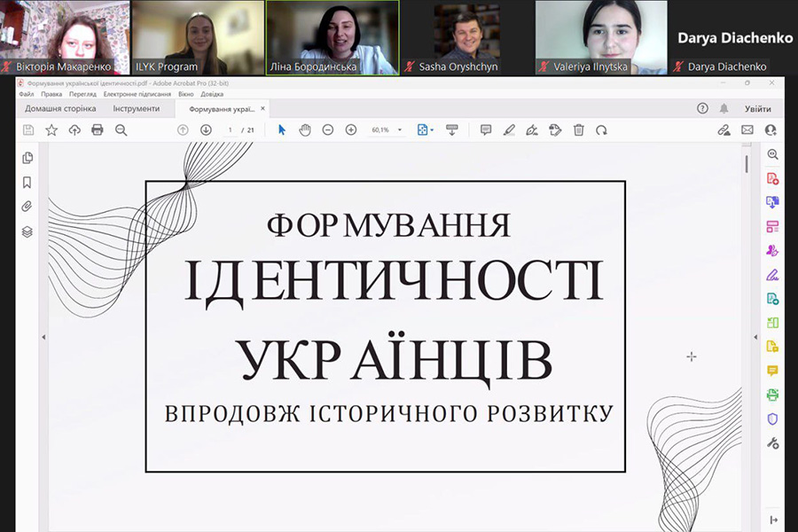
Task: Open the Електронне підписання menu
Action: [x=137, y=94]
